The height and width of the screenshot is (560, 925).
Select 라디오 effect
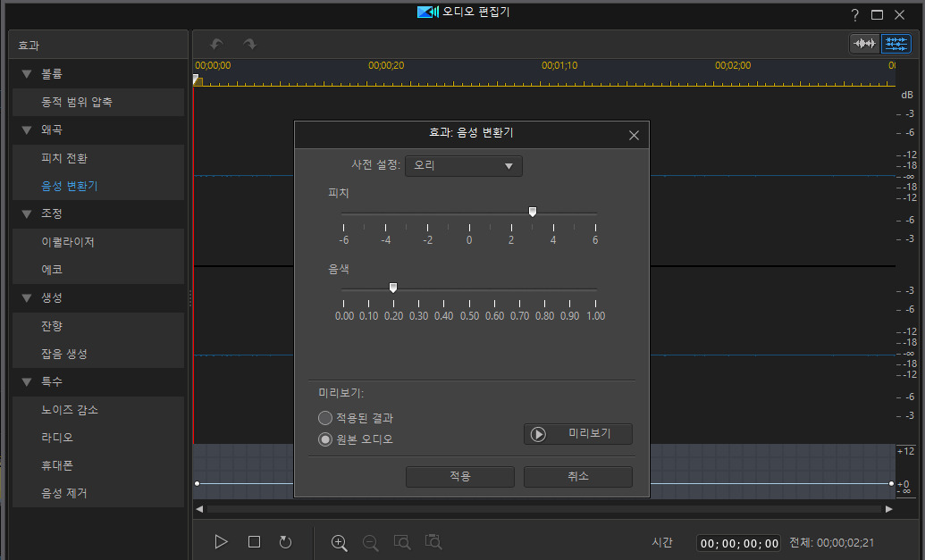(98, 438)
